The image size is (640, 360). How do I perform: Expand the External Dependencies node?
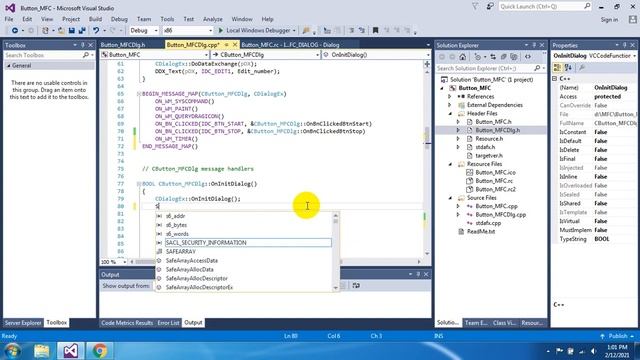tap(450, 105)
